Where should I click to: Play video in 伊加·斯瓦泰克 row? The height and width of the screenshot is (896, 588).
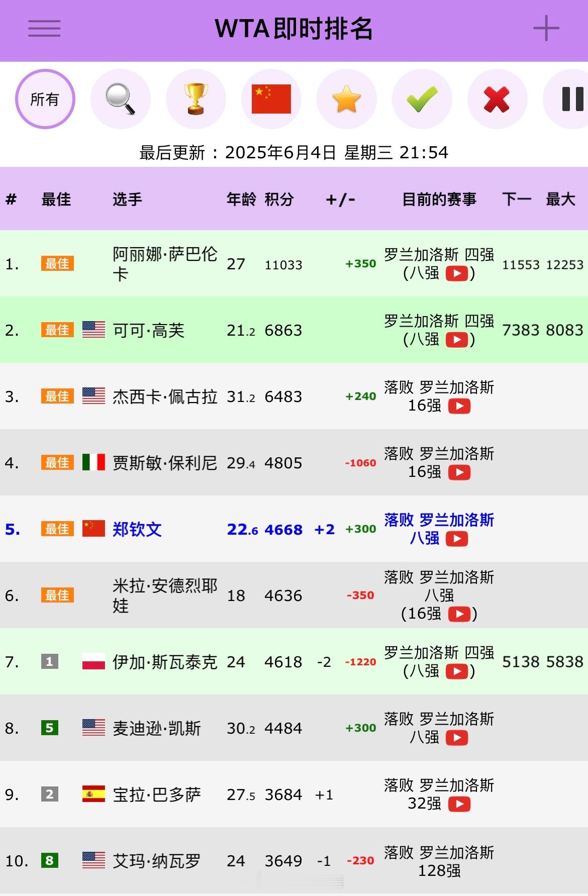point(457,671)
